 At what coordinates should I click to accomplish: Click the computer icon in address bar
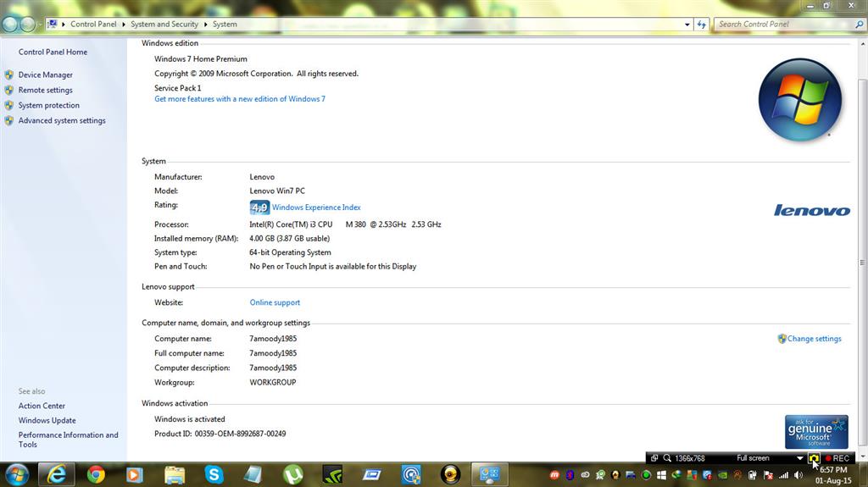pyautogui.click(x=52, y=25)
